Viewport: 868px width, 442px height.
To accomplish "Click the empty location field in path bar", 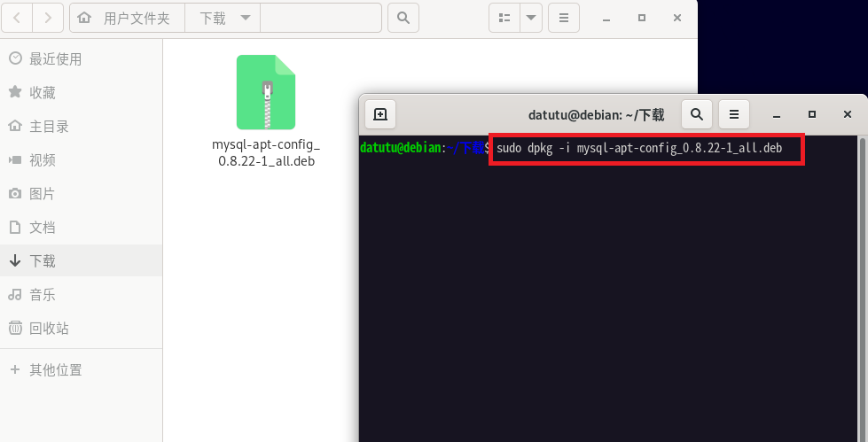I will (x=321, y=18).
